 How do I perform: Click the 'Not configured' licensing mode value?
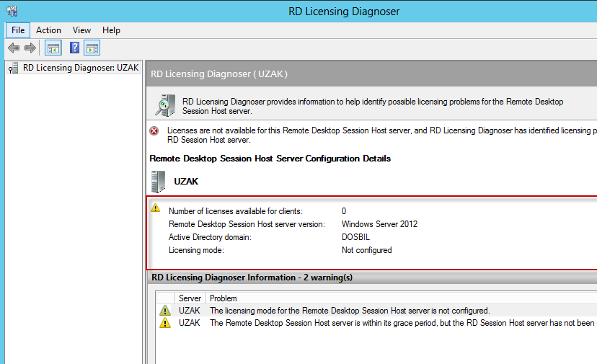pos(367,250)
